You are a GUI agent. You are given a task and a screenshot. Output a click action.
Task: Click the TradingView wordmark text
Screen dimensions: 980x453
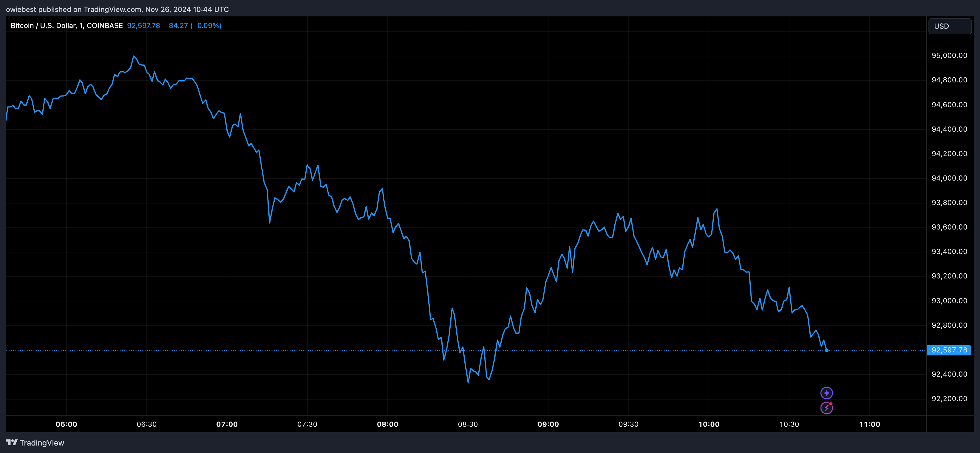point(42,443)
